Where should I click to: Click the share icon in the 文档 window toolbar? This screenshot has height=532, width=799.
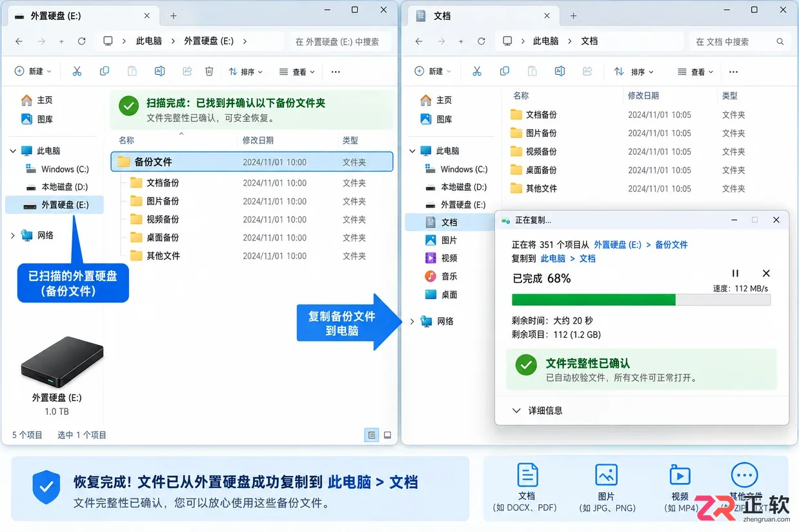click(x=587, y=72)
